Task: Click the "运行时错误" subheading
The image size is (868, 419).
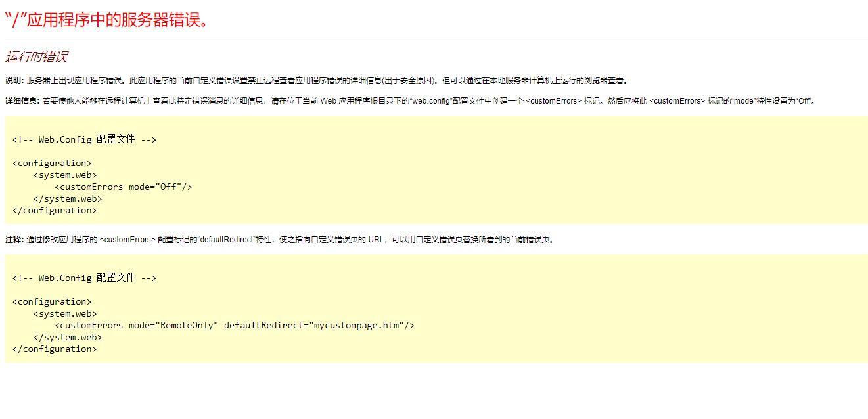Action: 36,57
